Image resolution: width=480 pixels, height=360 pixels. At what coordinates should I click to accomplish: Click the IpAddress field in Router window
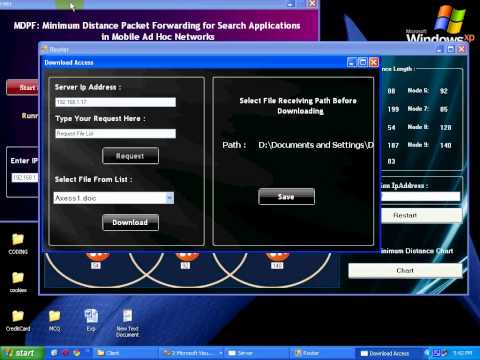tap(421, 196)
